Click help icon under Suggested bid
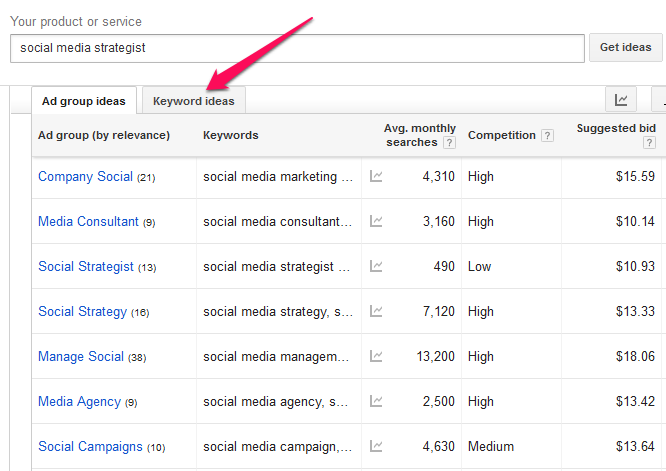This screenshot has width=666, height=471. tap(649, 142)
